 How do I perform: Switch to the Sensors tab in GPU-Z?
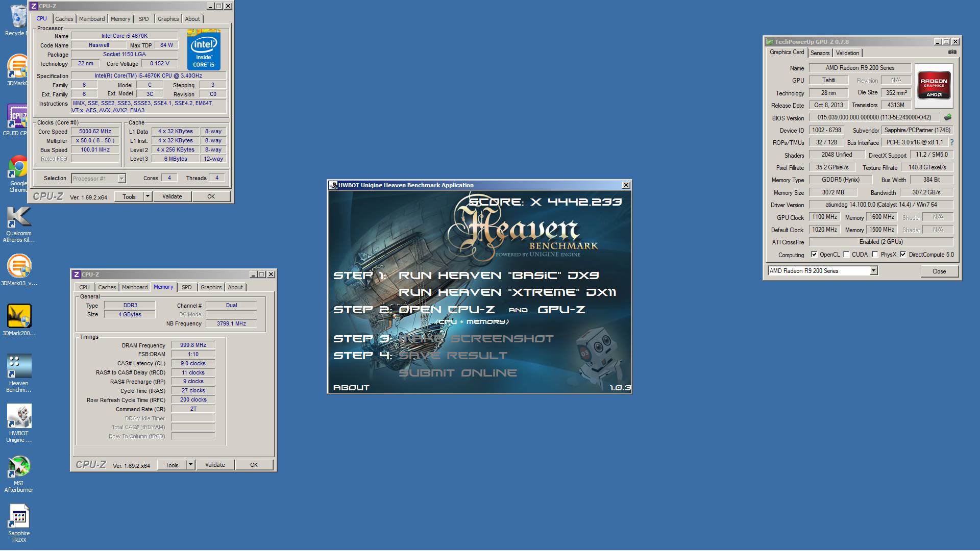820,53
